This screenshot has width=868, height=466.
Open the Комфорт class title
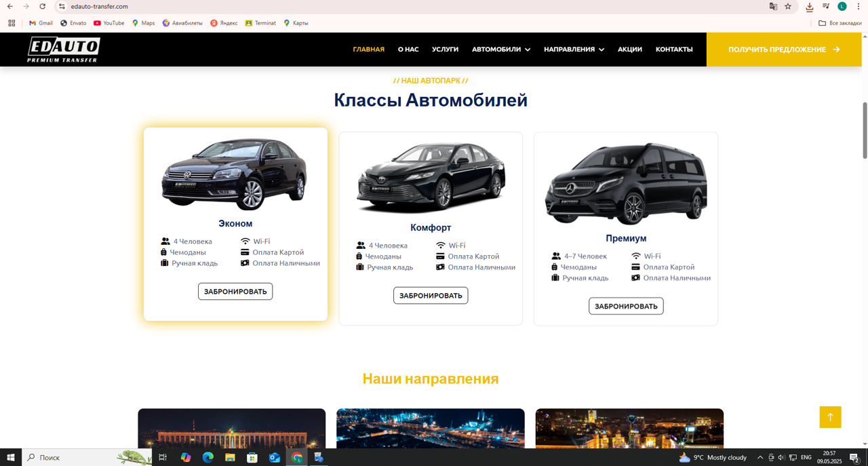[x=431, y=227]
